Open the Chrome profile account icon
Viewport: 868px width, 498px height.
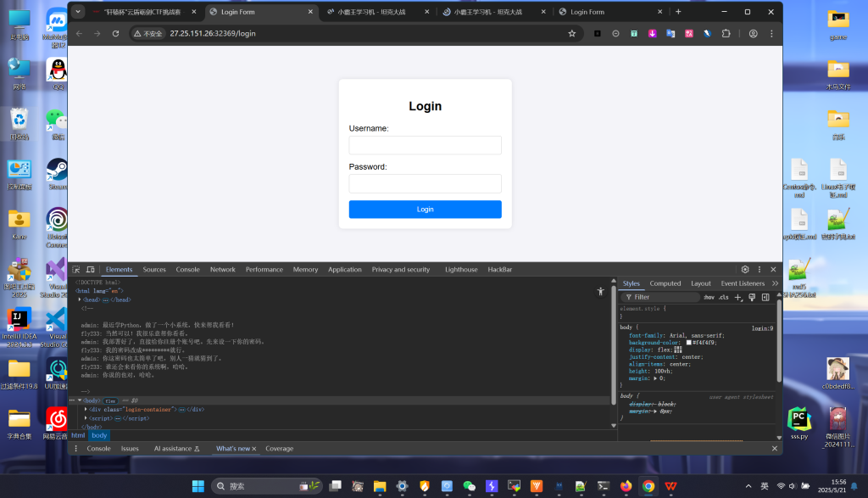pos(754,34)
